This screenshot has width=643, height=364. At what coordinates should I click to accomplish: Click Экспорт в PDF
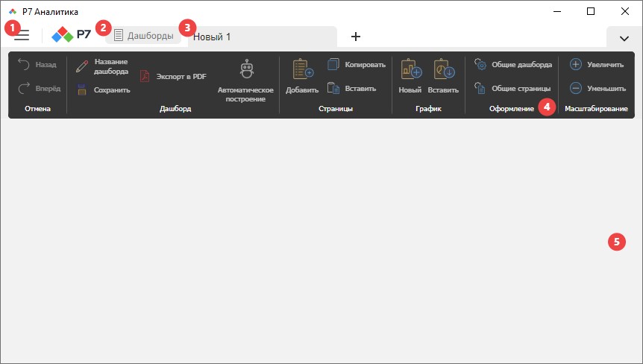(x=173, y=76)
